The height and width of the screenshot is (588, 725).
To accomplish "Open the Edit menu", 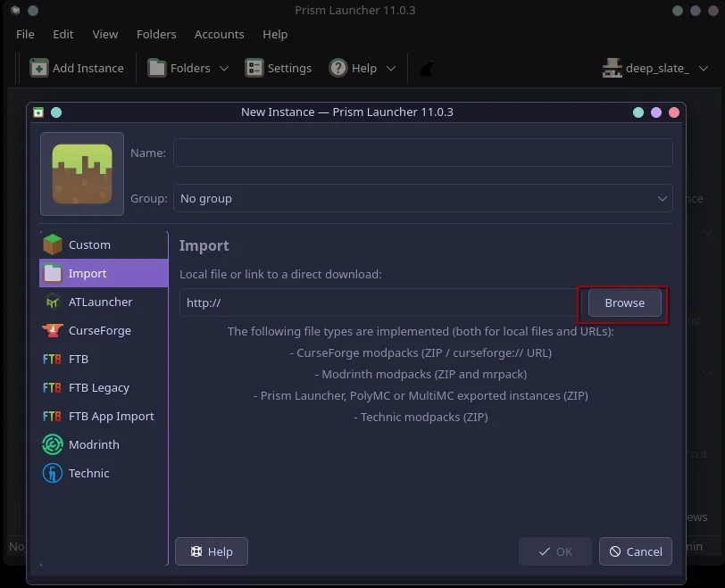I will point(62,34).
